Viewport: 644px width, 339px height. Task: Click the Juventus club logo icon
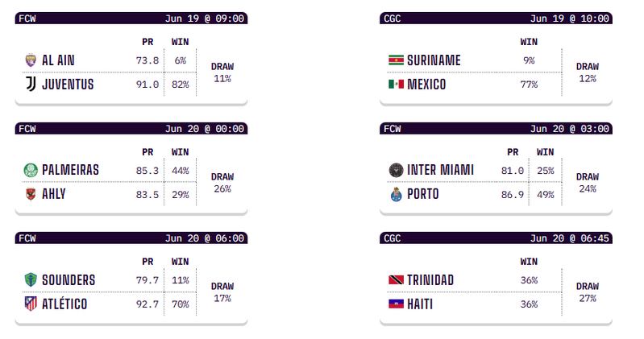31,84
